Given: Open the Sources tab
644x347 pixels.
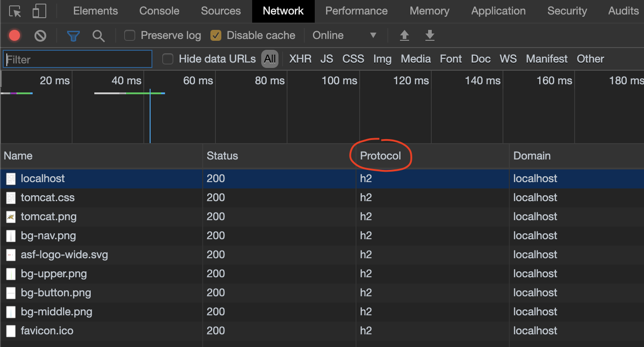Looking at the screenshot, I should click(x=221, y=11).
